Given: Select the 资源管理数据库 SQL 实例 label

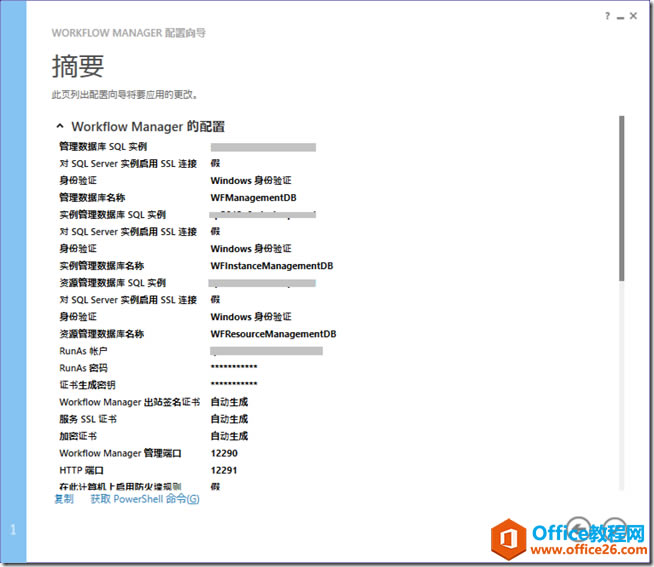Looking at the screenshot, I should coord(113,282).
